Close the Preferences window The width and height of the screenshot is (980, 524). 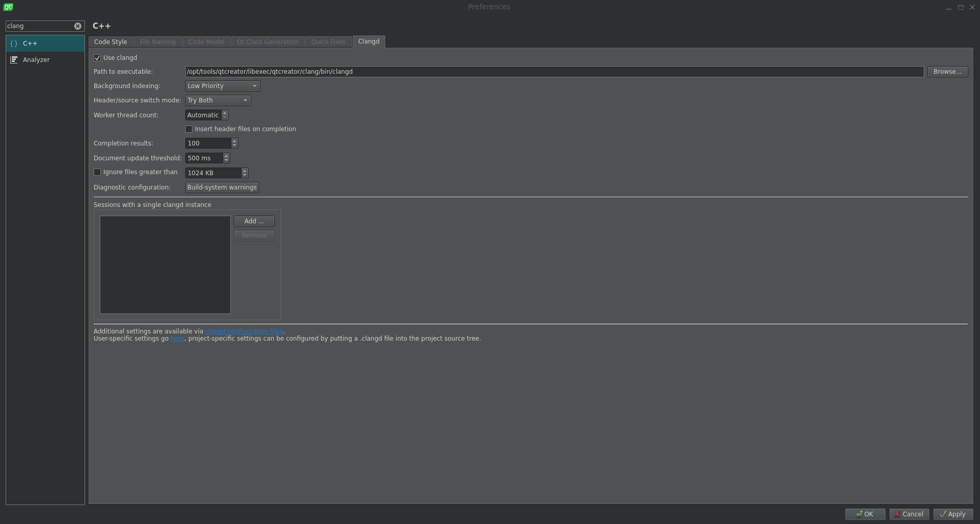pos(972,7)
